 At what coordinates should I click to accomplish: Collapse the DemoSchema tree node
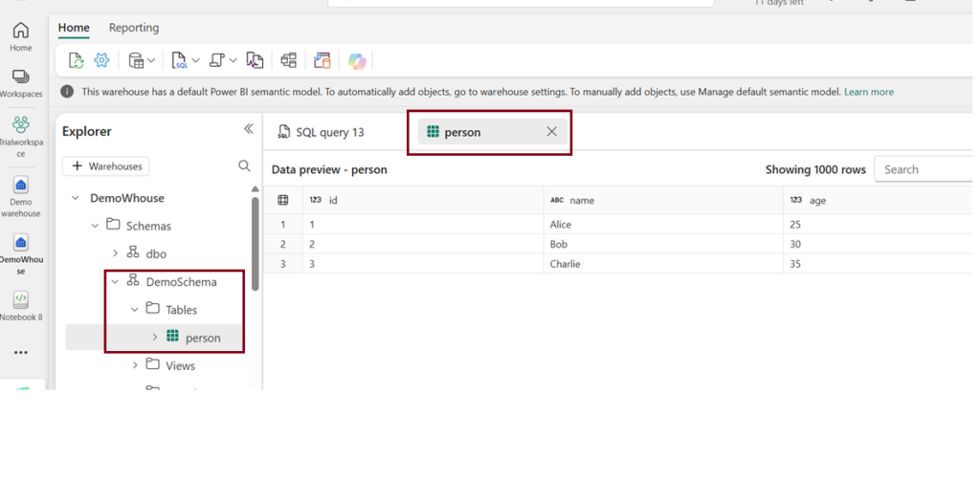point(116,281)
